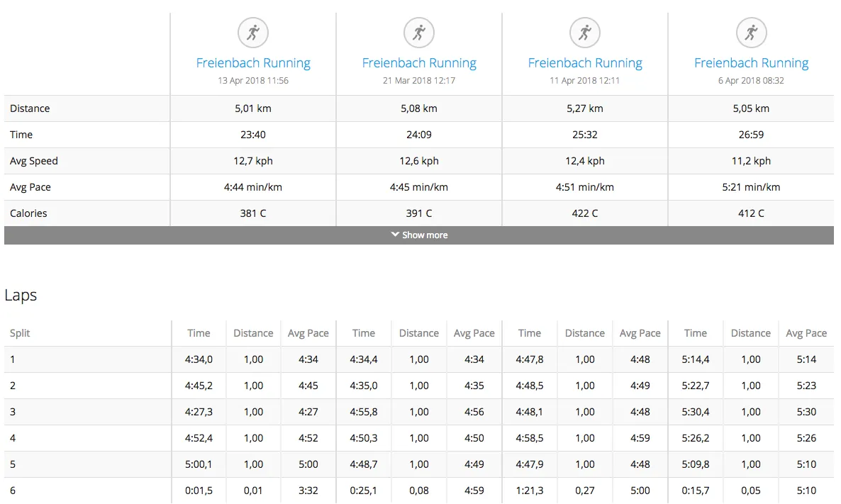Click the running icon above 21 Mar 2018 activity
841x504 pixels.
click(x=419, y=33)
